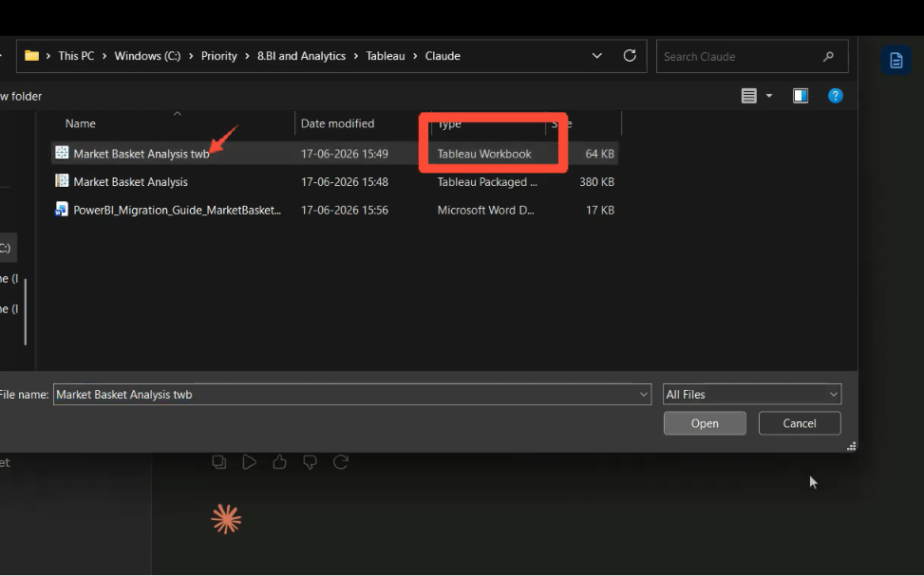Click the Claude breadcrumb segment

443,56
